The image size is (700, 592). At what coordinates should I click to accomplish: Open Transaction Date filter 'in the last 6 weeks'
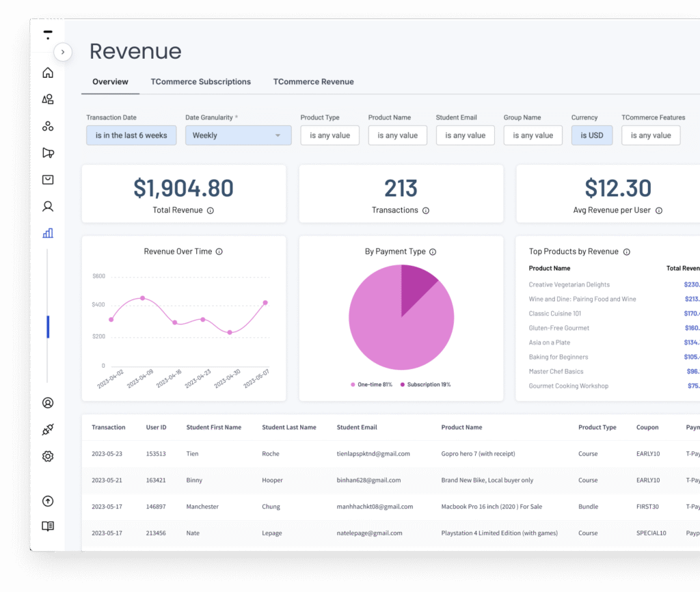pos(131,135)
